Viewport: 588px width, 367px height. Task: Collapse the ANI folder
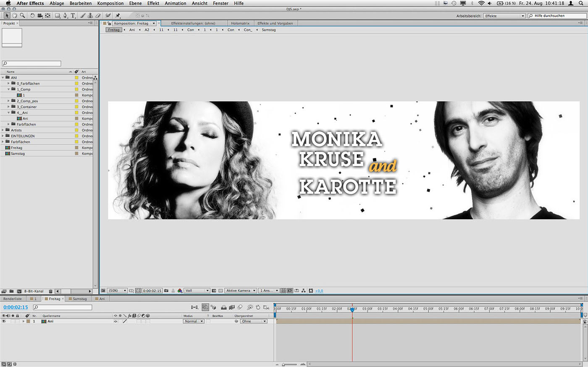(x=3, y=78)
